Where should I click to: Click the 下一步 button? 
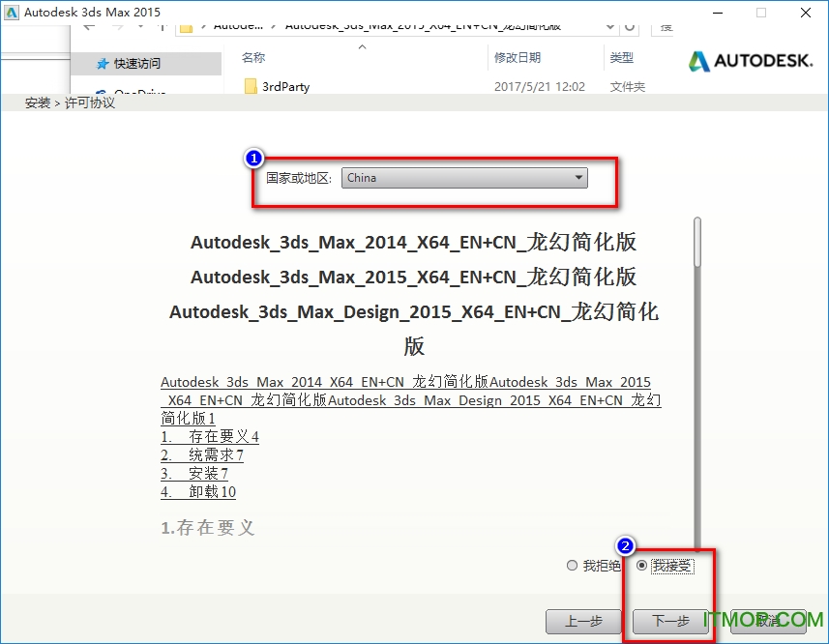[x=670, y=622]
